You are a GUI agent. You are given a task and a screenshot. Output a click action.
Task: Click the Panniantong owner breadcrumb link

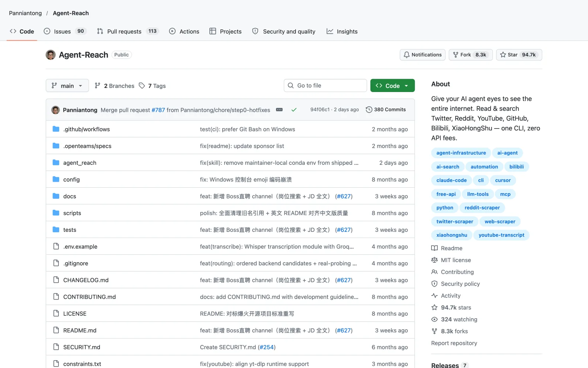coord(25,13)
